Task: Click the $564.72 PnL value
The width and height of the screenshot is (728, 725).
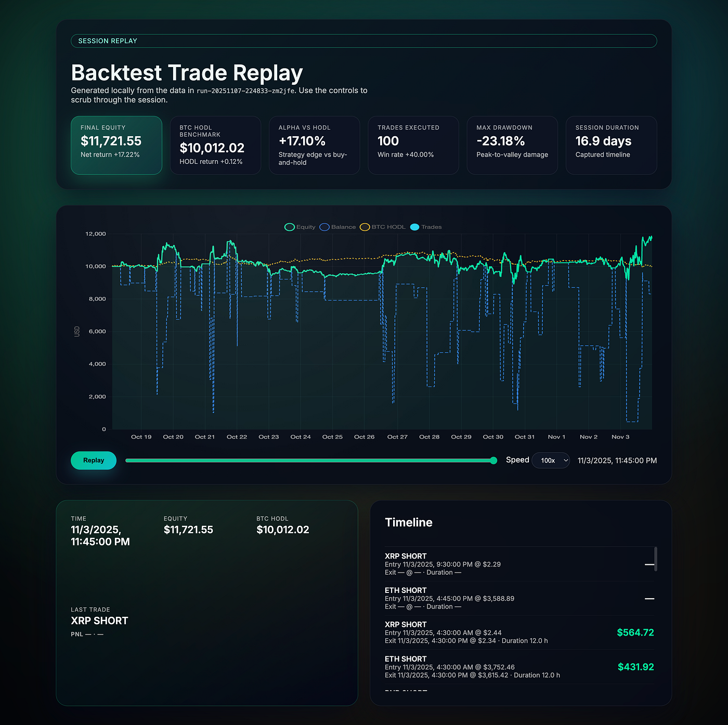Action: click(x=635, y=632)
